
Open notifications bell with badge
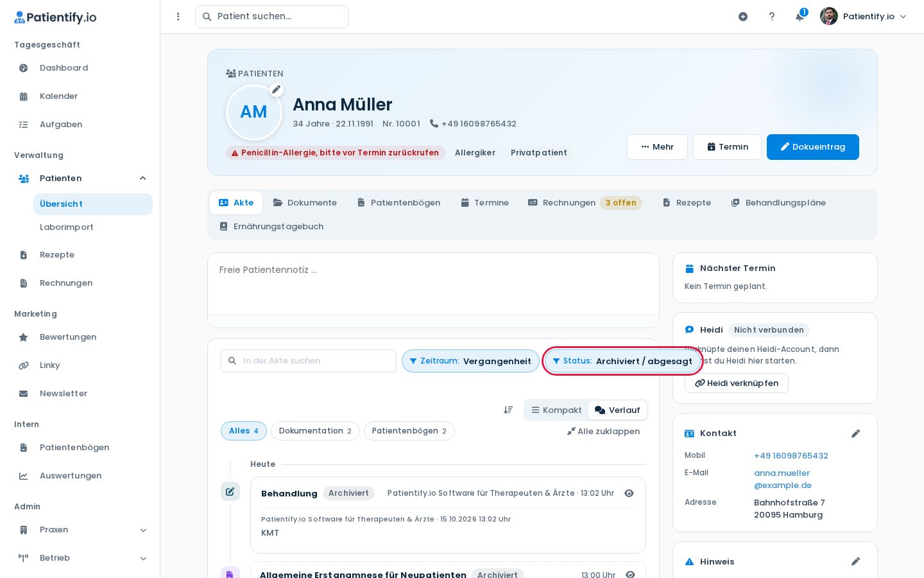tap(800, 16)
